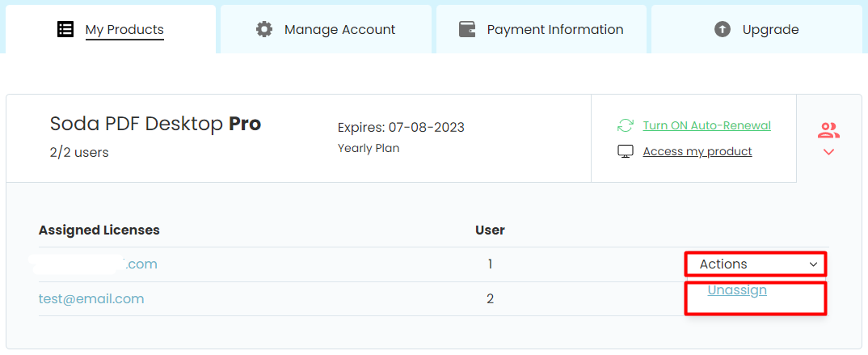The width and height of the screenshot is (868, 355).
Task: Click the 2/2 users text
Action: point(79,153)
